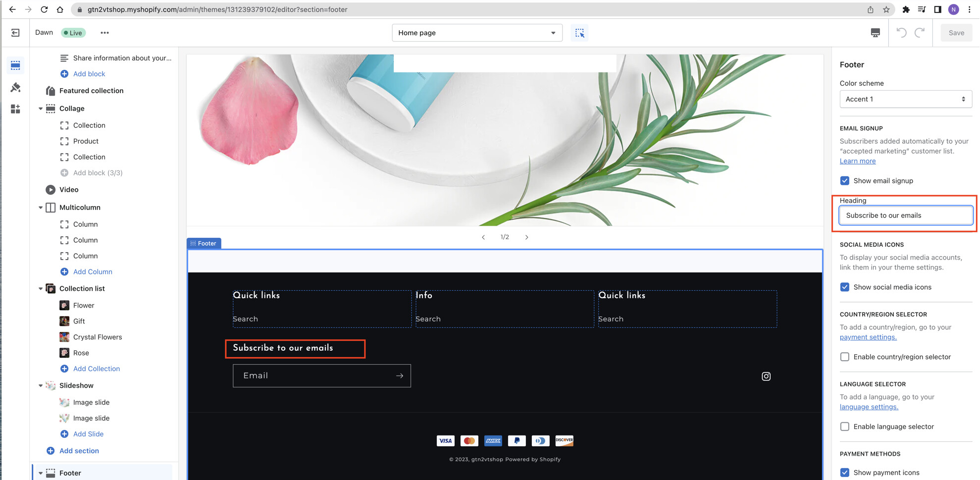Viewport: 980px width, 480px height.
Task: Open the Color scheme Accent 1 dropdown
Action: pos(906,99)
